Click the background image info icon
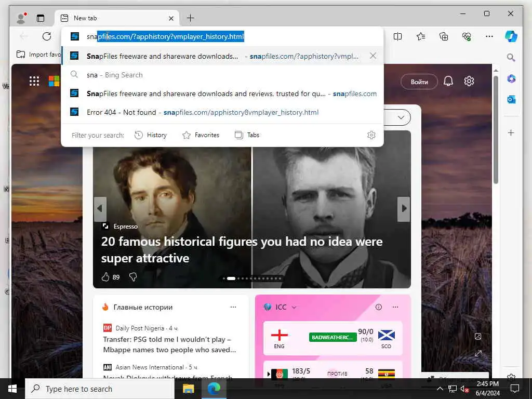Screen dimensions: 532x399 478,336
